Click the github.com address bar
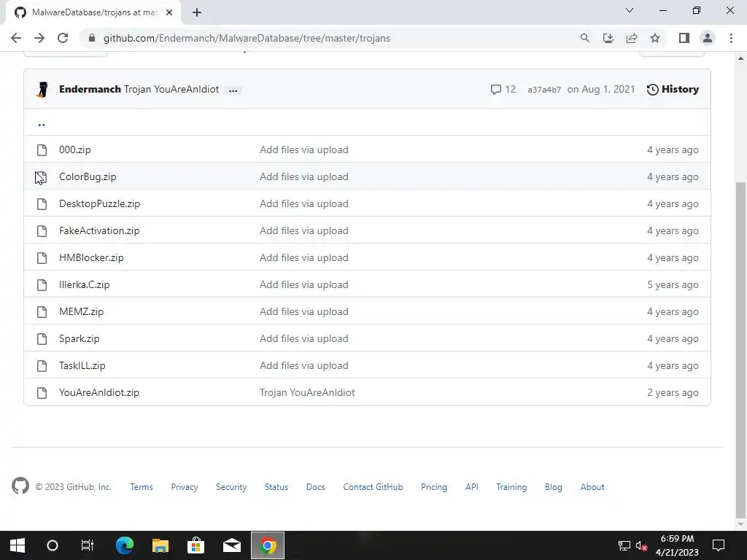 pos(329,38)
